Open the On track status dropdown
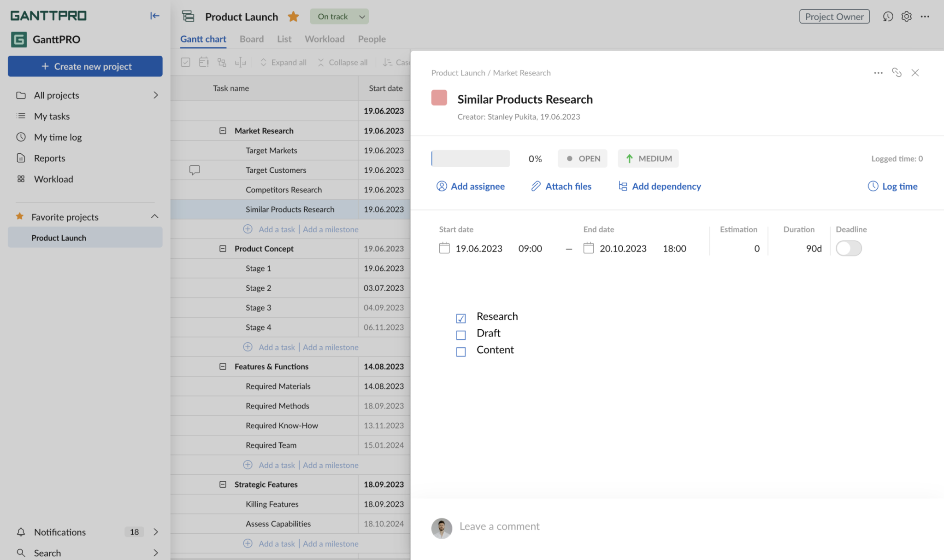 point(339,17)
